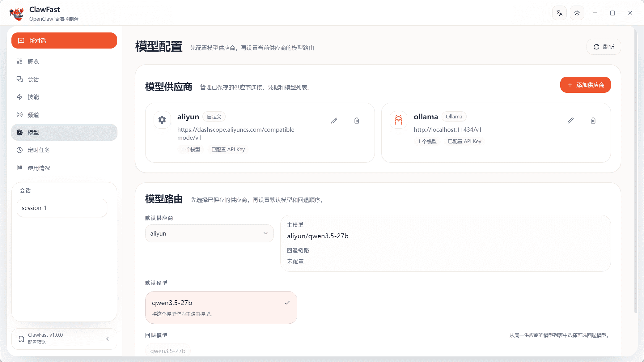Image resolution: width=644 pixels, height=362 pixels.
Task: Delete the ollama provider via trash icon
Action: coord(593,120)
